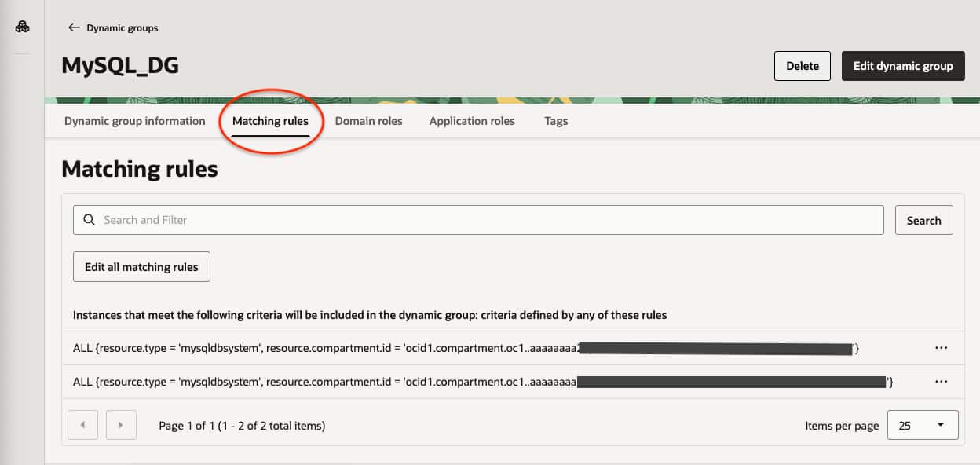Click the Search button

point(923,220)
